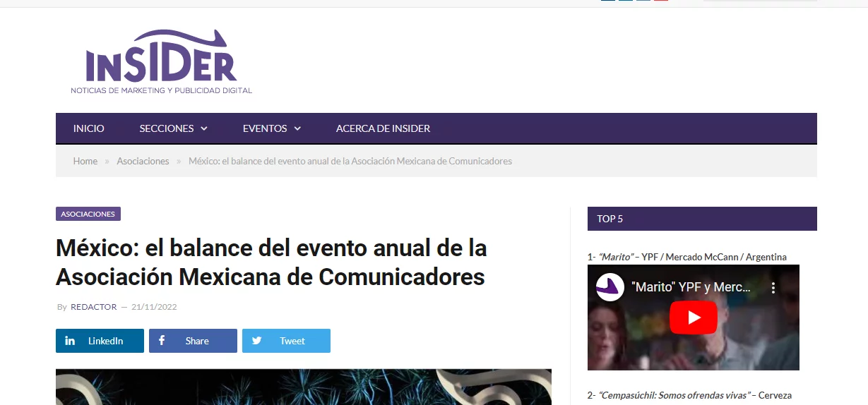Share the article via the LinkedIn icon
This screenshot has width=868, height=405.
71,341
